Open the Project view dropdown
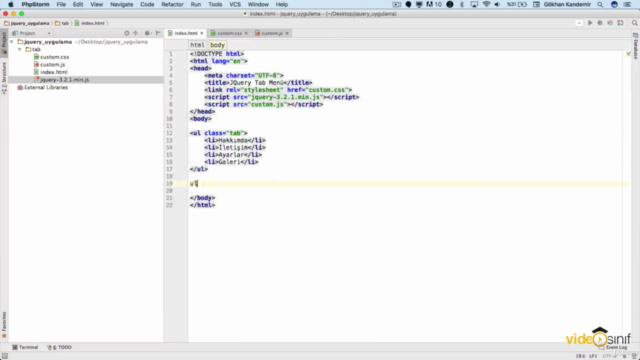This screenshot has height=360, width=640. tap(32, 33)
